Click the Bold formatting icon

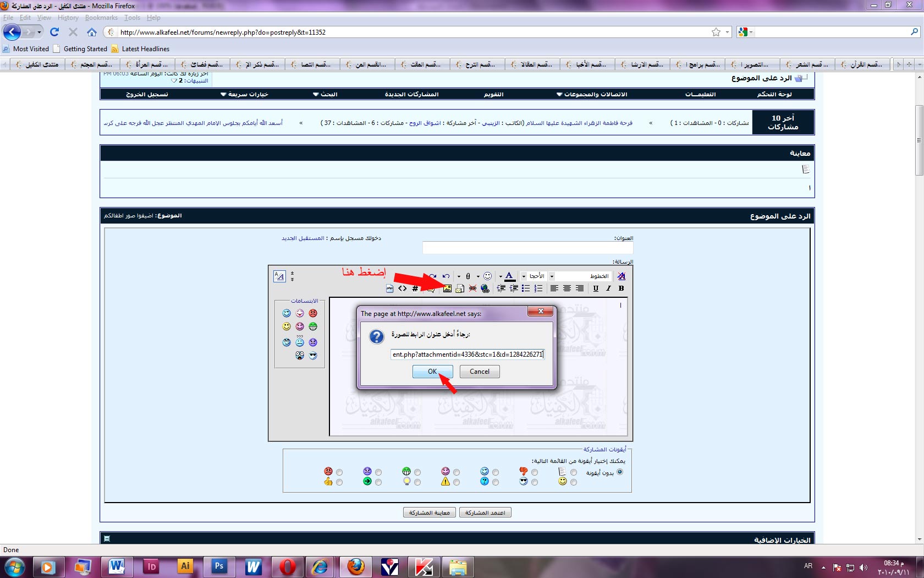(x=621, y=288)
